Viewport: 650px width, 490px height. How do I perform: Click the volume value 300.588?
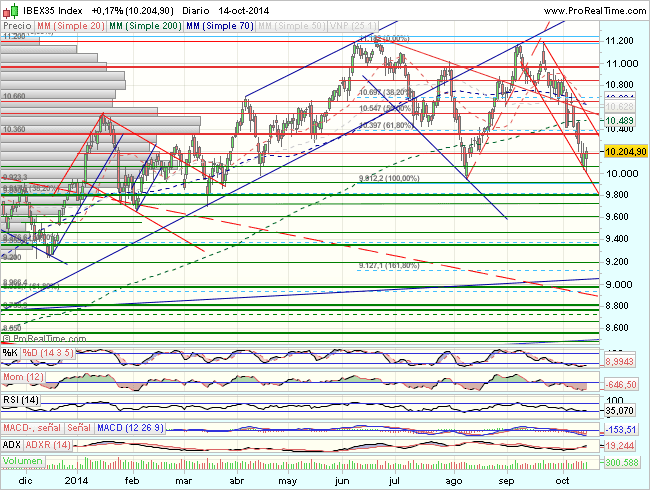coord(621,462)
